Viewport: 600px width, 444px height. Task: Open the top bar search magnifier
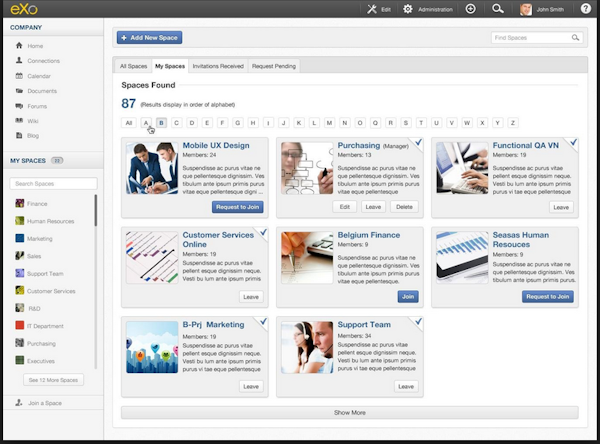point(497,9)
